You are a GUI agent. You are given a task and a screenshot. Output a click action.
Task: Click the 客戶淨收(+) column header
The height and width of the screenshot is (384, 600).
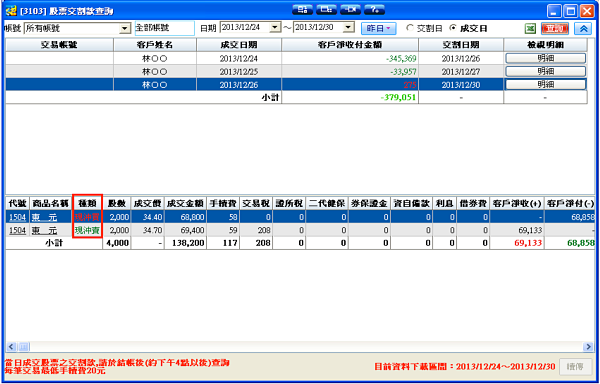click(517, 203)
